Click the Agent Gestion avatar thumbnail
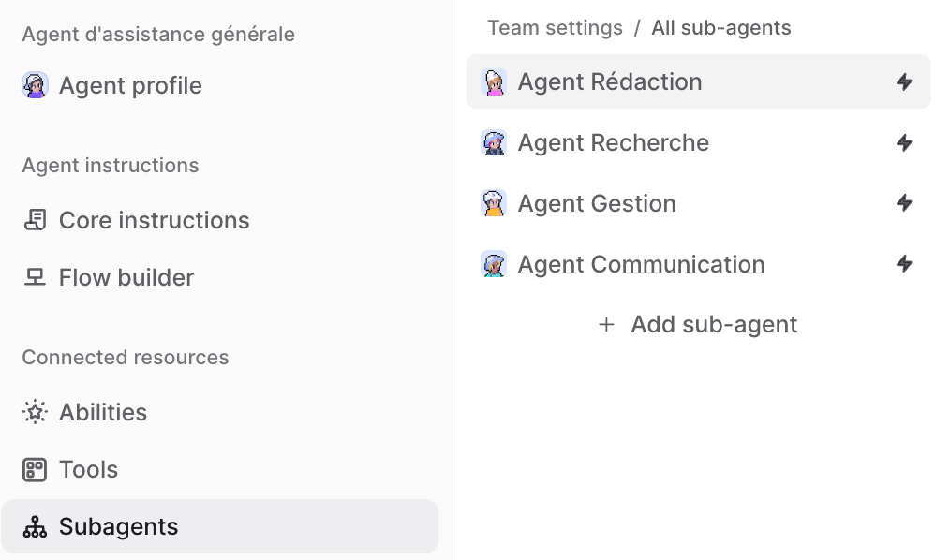The height and width of the screenshot is (560, 935). pos(494,203)
